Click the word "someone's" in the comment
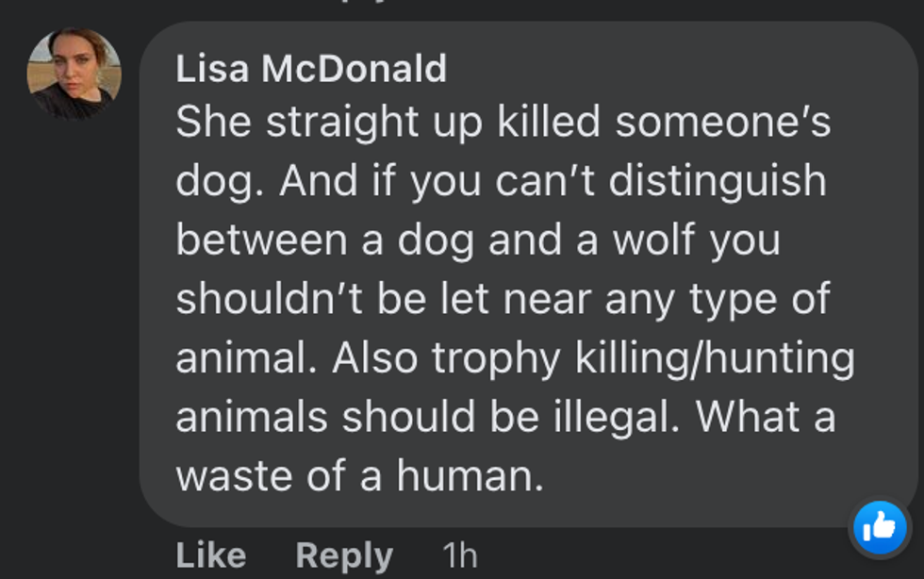 (723, 123)
